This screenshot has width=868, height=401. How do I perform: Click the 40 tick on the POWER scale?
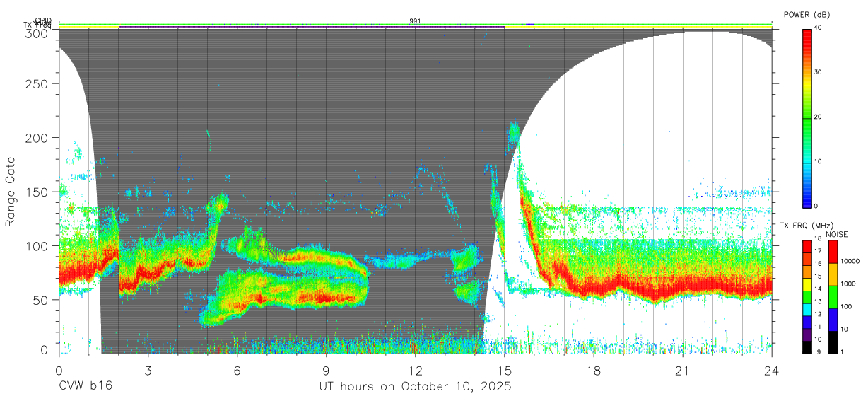pyautogui.click(x=818, y=28)
